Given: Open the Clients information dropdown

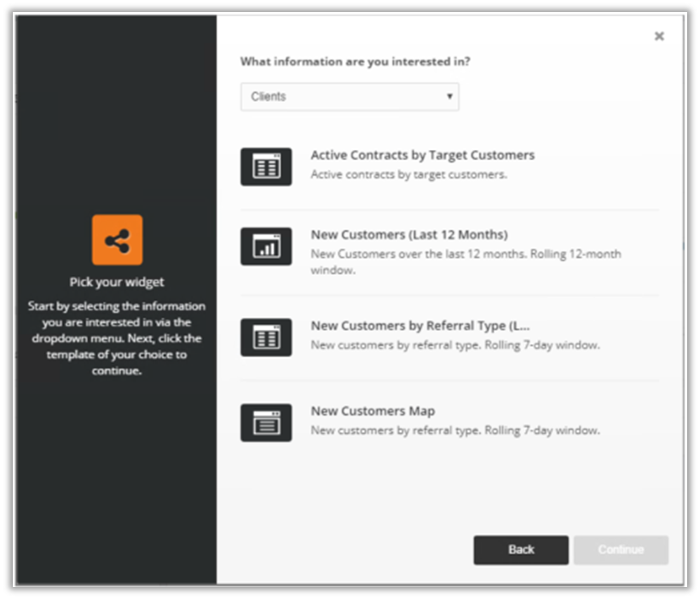Looking at the screenshot, I should coord(349,96).
